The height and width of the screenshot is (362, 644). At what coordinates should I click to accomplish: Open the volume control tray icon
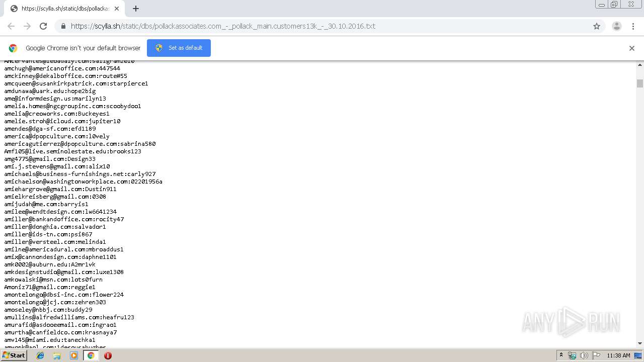pyautogui.click(x=584, y=355)
